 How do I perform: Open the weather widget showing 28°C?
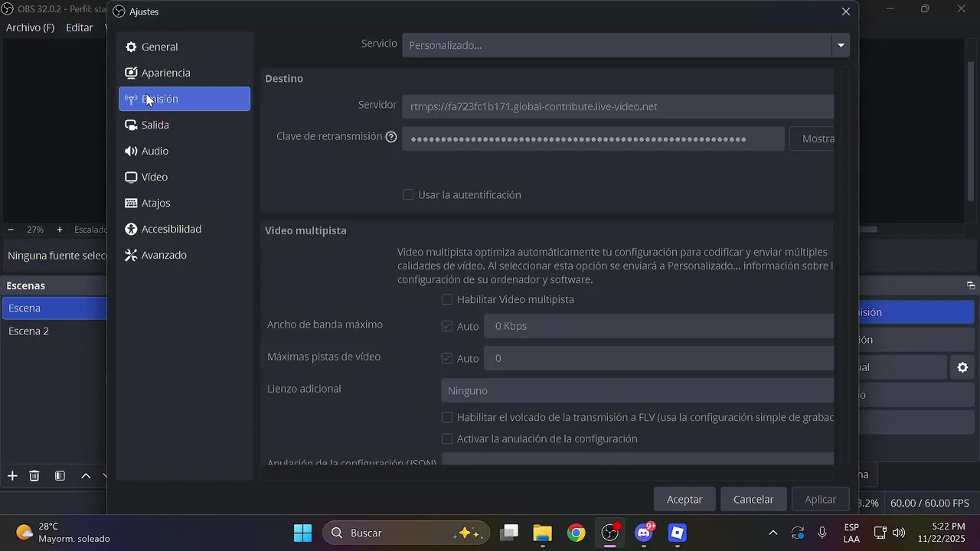tap(64, 533)
